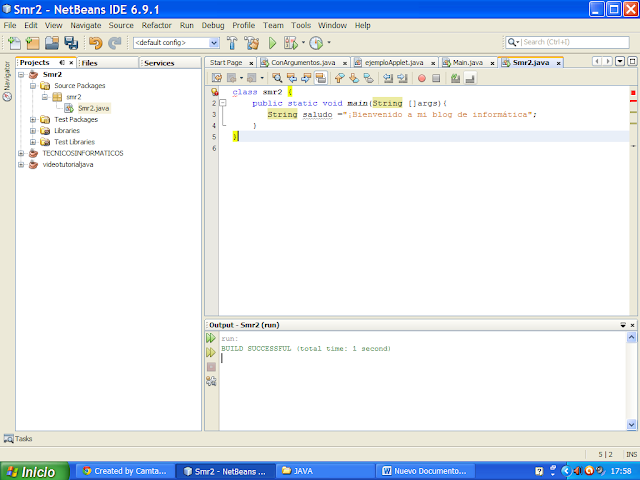The width and height of the screenshot is (640, 480).
Task: Click Re-run green arrows icon in Output
Action: (211, 338)
